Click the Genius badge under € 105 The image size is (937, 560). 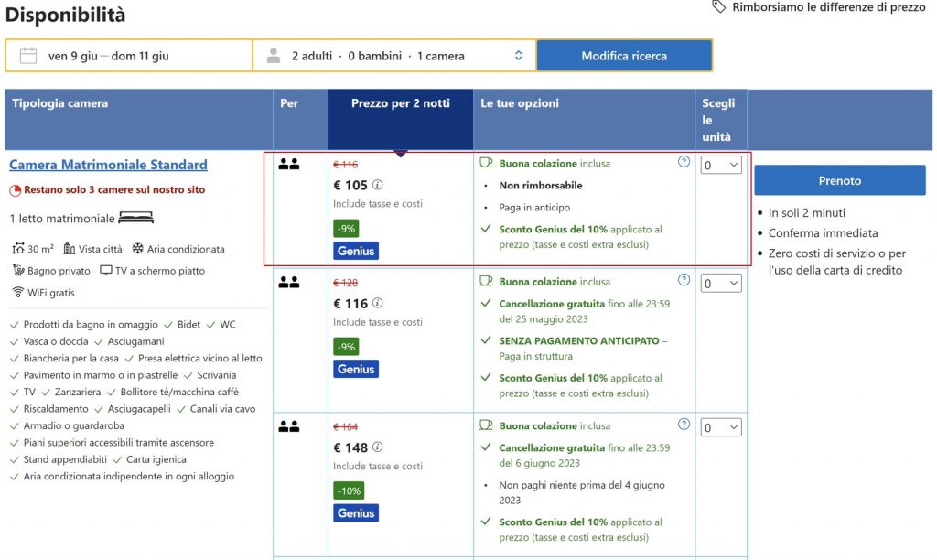[356, 251]
